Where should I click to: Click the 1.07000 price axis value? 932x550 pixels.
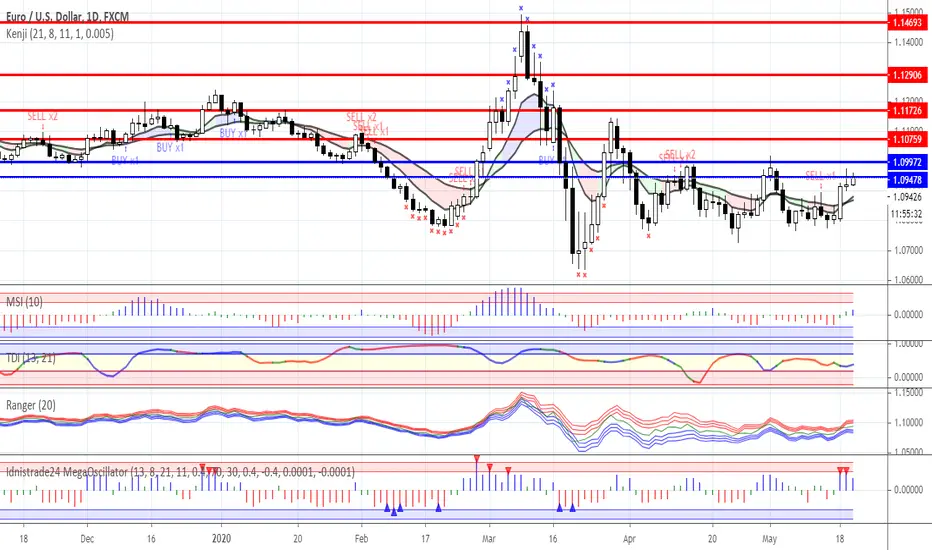(908, 250)
